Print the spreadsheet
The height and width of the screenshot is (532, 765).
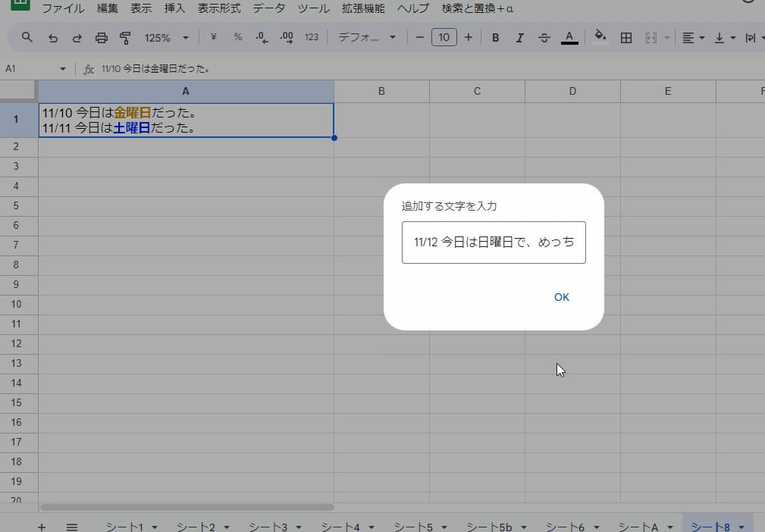[x=101, y=38]
